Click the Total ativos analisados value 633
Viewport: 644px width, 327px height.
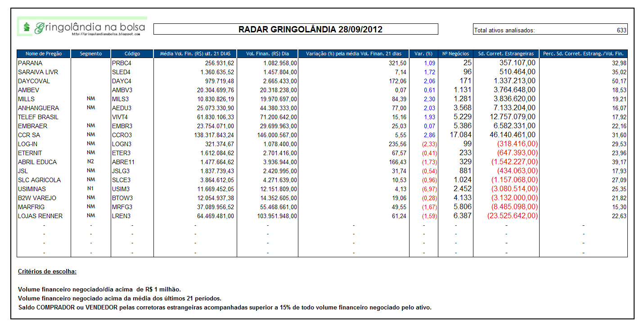(x=621, y=31)
